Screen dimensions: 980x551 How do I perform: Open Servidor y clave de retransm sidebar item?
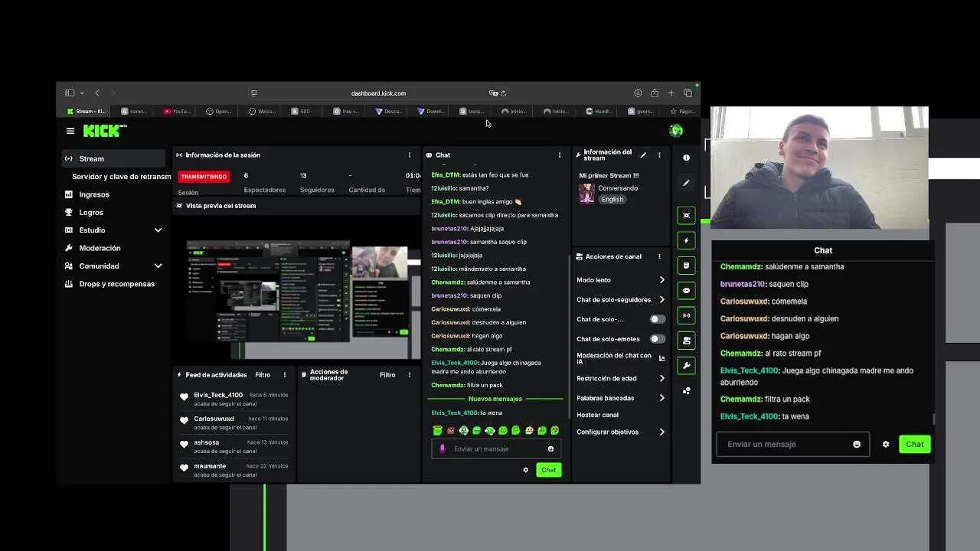pyautogui.click(x=122, y=177)
